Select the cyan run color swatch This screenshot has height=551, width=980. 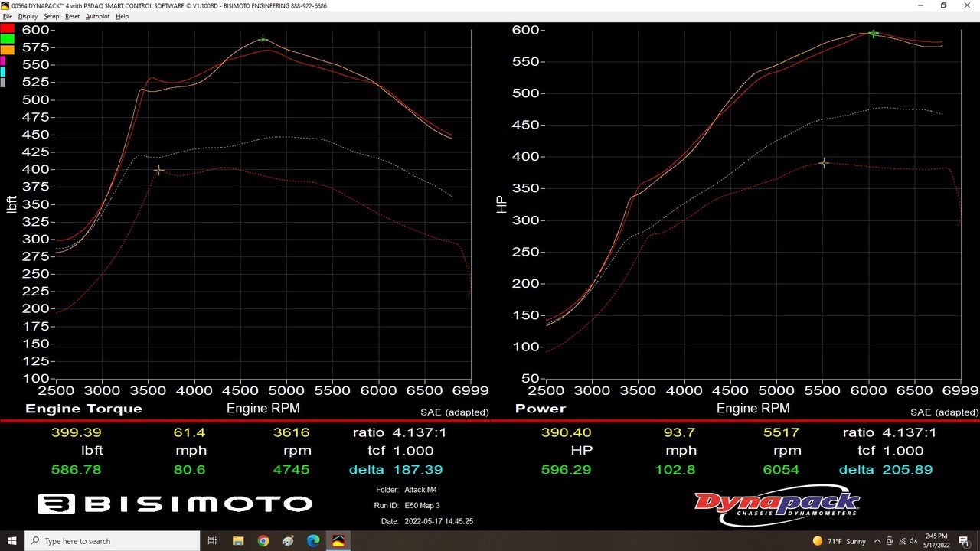(x=2, y=72)
